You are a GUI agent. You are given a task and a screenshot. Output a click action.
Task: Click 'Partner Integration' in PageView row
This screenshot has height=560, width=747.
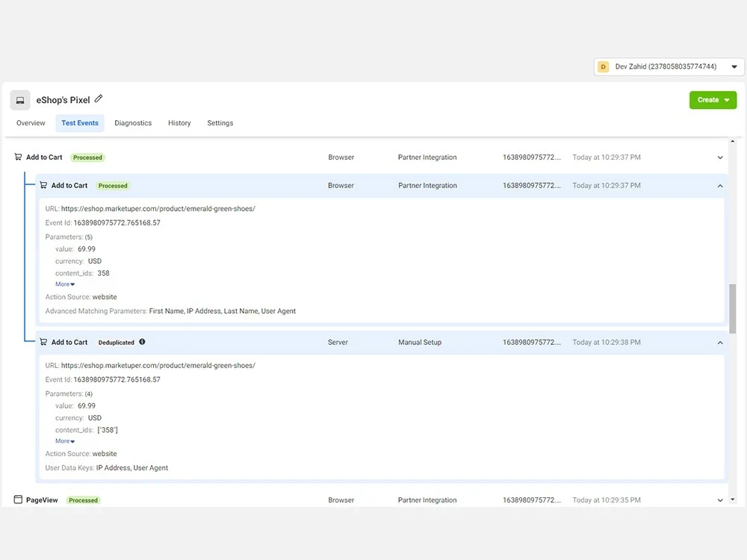427,500
